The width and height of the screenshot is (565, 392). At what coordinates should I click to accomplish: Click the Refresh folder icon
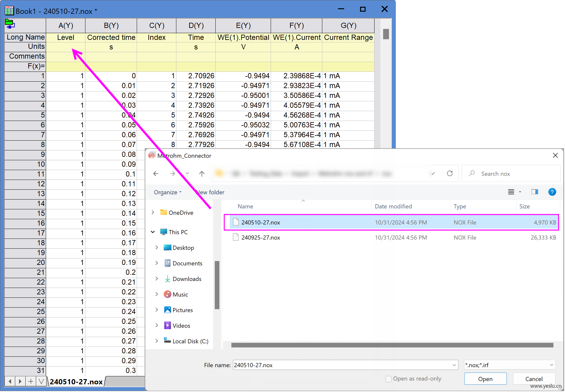pyautogui.click(x=450, y=173)
